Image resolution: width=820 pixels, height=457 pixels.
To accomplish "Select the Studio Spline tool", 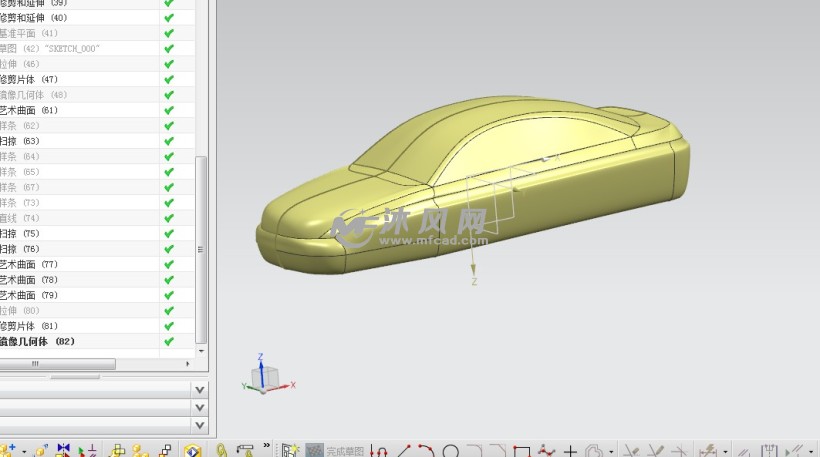I will (x=546, y=450).
